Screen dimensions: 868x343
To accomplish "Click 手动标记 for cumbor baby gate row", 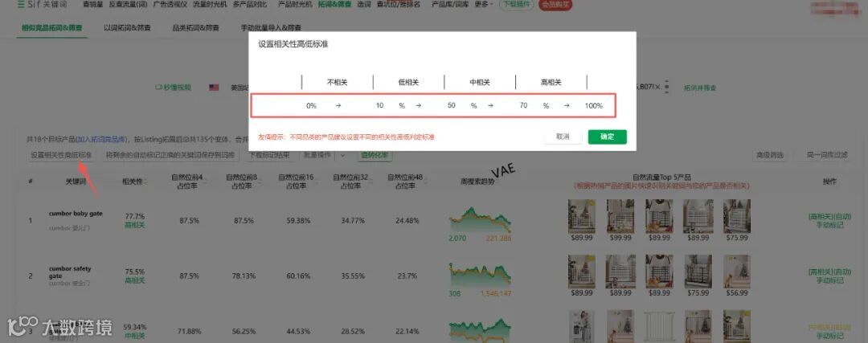I will click(x=829, y=225).
